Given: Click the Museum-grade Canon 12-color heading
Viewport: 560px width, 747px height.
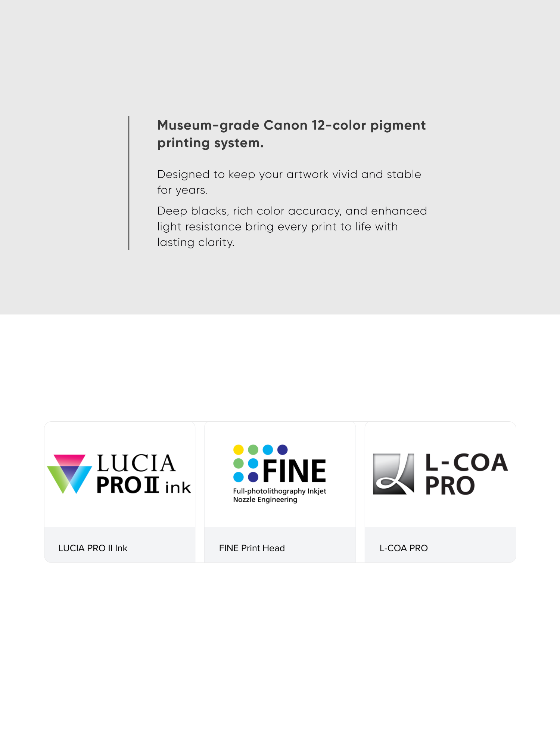Looking at the screenshot, I should 292,134.
